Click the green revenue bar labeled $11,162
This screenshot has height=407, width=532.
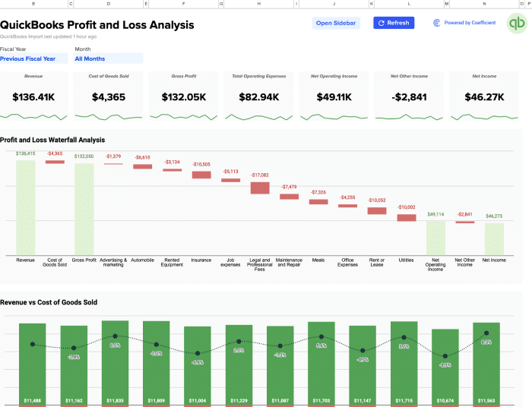(x=74, y=366)
